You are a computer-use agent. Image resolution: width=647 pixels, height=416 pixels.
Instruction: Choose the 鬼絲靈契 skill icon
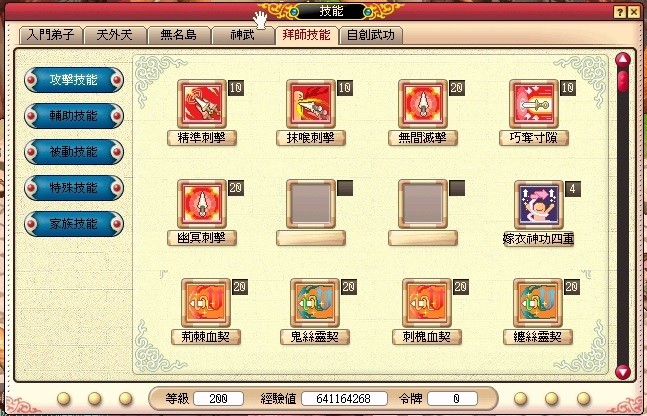pos(315,303)
